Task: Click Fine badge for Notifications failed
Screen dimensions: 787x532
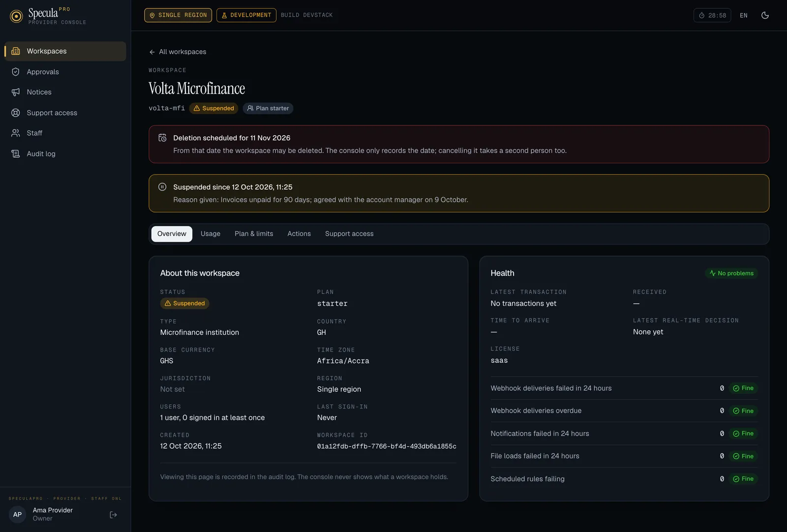Action: click(x=743, y=434)
